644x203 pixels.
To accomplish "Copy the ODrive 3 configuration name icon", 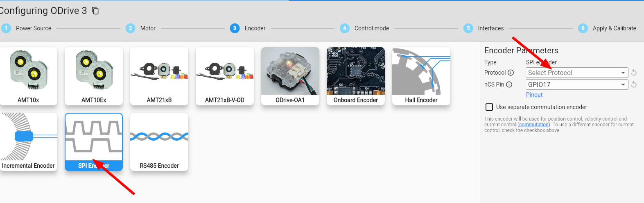I will click(x=95, y=11).
